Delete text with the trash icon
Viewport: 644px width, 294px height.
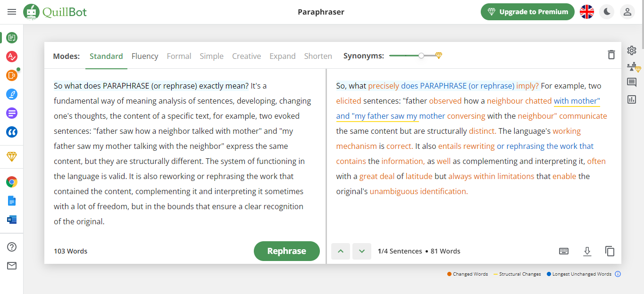coord(611,55)
